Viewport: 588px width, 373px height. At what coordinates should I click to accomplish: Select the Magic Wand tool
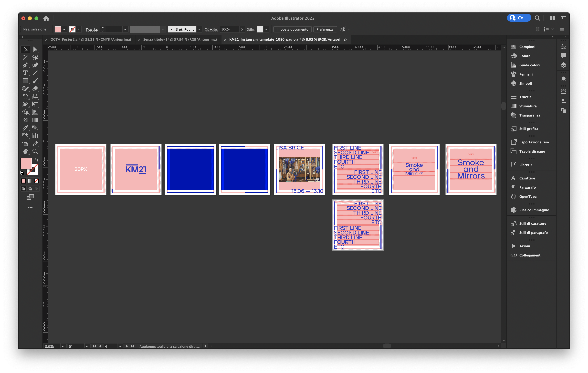pyautogui.click(x=25, y=57)
